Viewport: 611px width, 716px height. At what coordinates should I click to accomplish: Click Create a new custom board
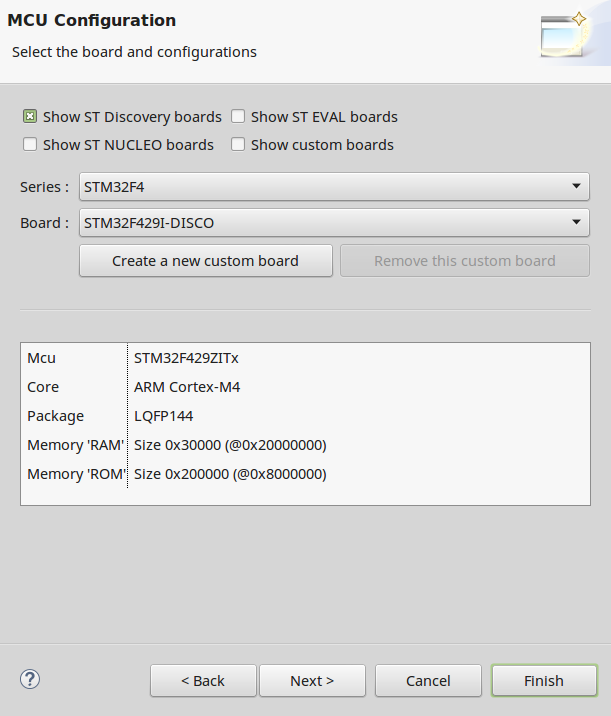coord(205,261)
